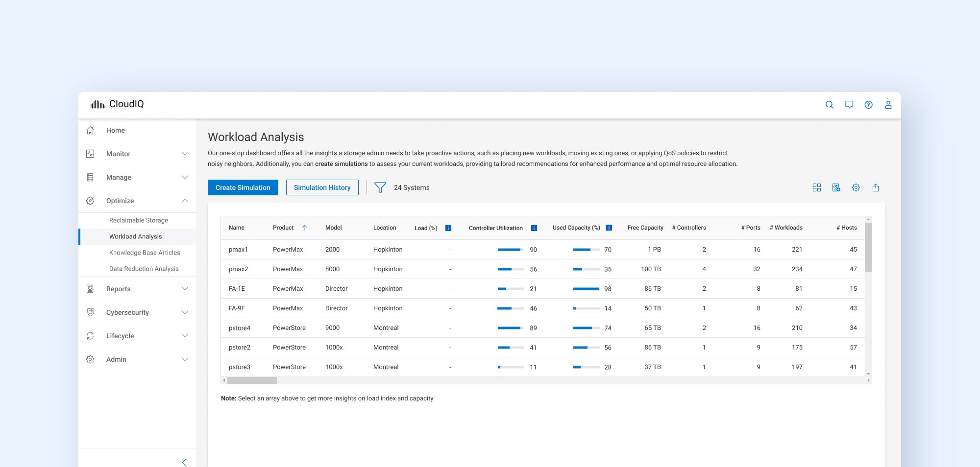The image size is (980, 467).
Task: Open table settings gear icon
Action: coord(856,187)
